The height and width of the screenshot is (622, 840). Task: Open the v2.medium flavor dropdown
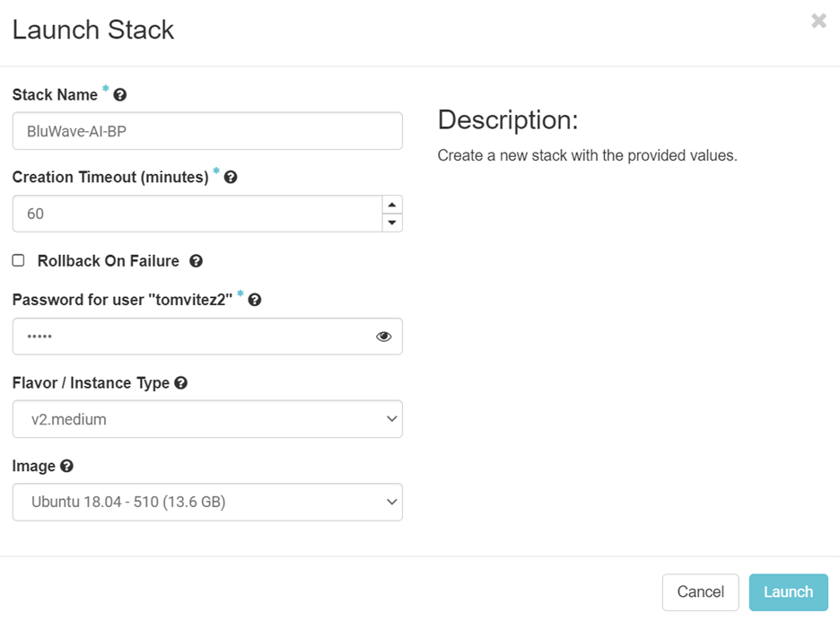207,419
